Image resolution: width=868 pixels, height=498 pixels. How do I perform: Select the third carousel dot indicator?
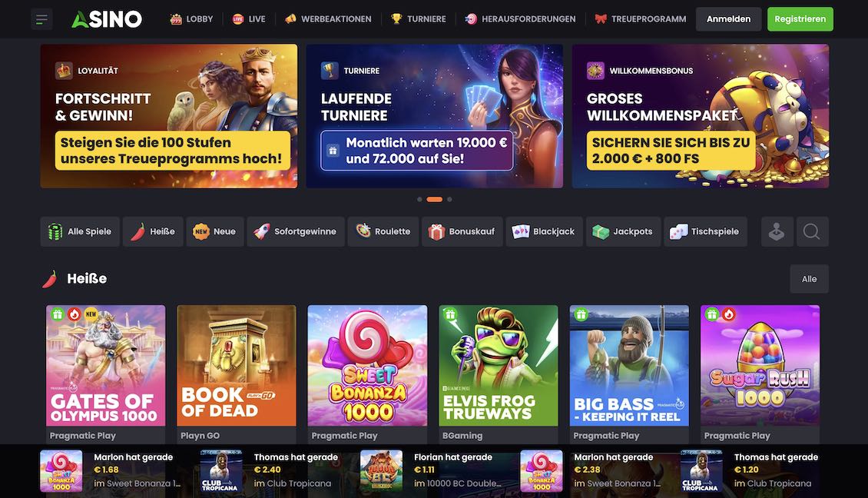[x=449, y=199]
